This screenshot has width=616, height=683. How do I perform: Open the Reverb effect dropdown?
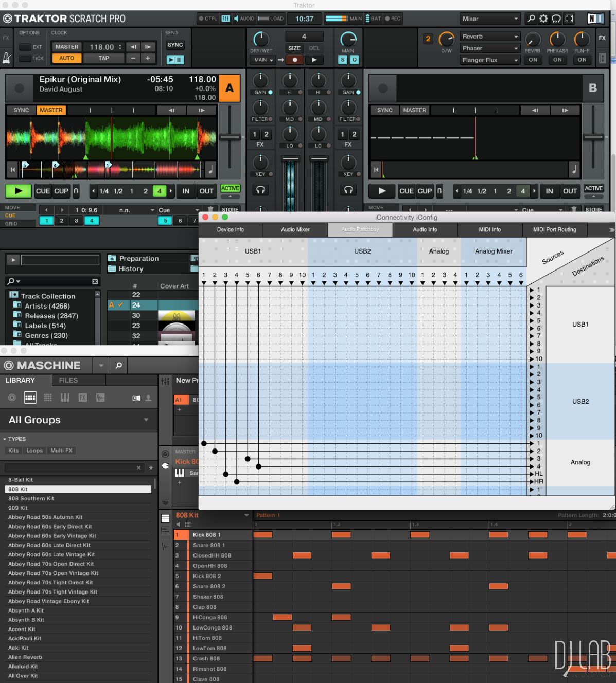click(490, 37)
